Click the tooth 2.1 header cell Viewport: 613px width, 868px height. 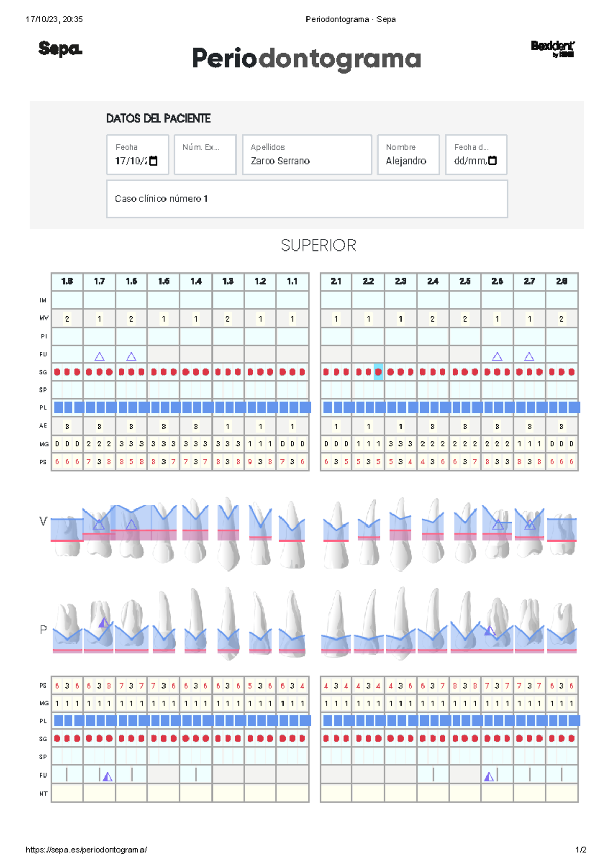[336, 280]
